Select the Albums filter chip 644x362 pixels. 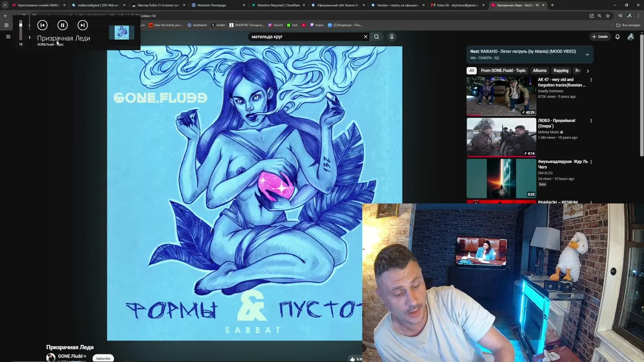click(540, 71)
